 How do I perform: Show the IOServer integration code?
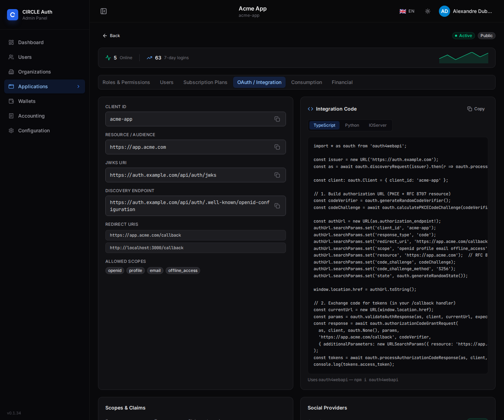tap(378, 125)
